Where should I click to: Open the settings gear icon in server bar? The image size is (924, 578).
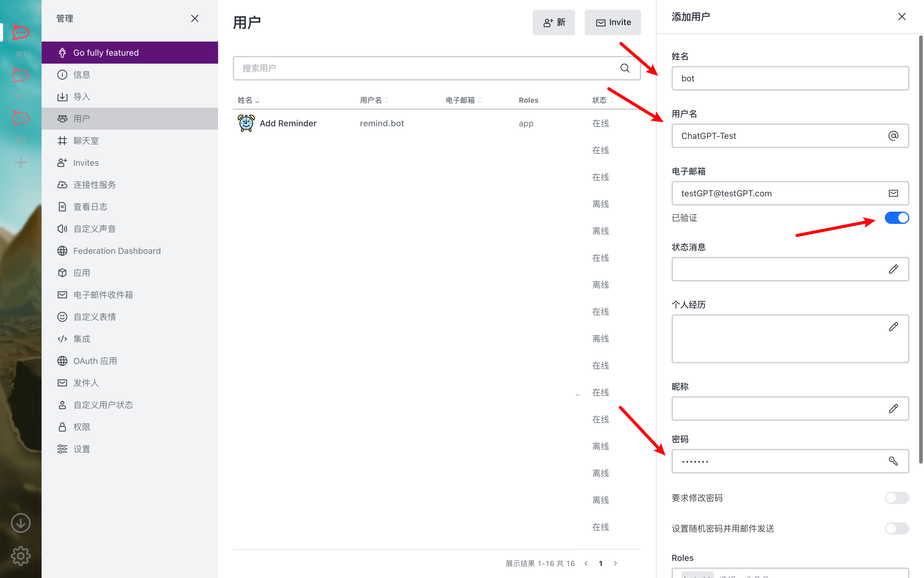(x=20, y=556)
